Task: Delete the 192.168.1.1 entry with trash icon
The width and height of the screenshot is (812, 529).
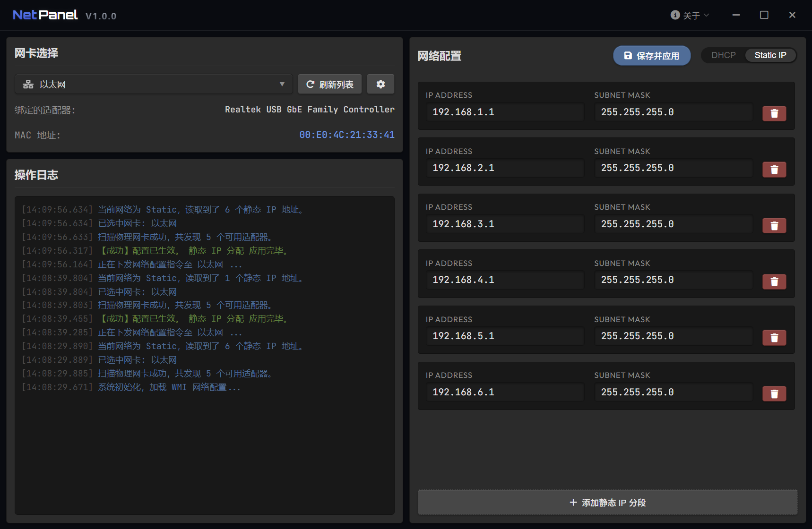Action: 774,113
